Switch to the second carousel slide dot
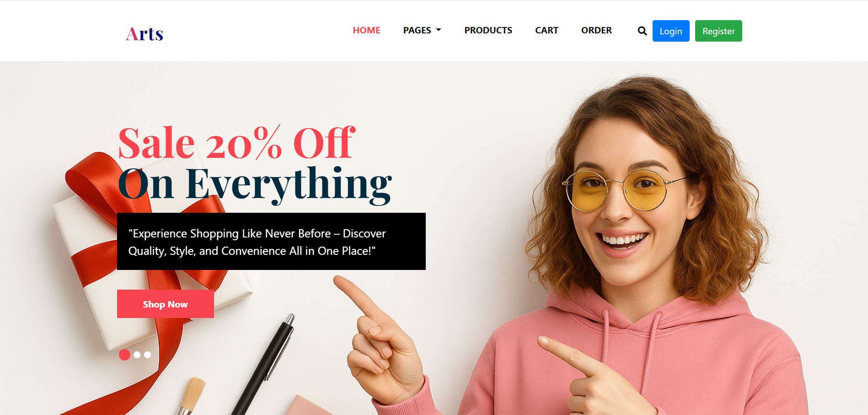The width and height of the screenshot is (868, 415). coord(137,355)
